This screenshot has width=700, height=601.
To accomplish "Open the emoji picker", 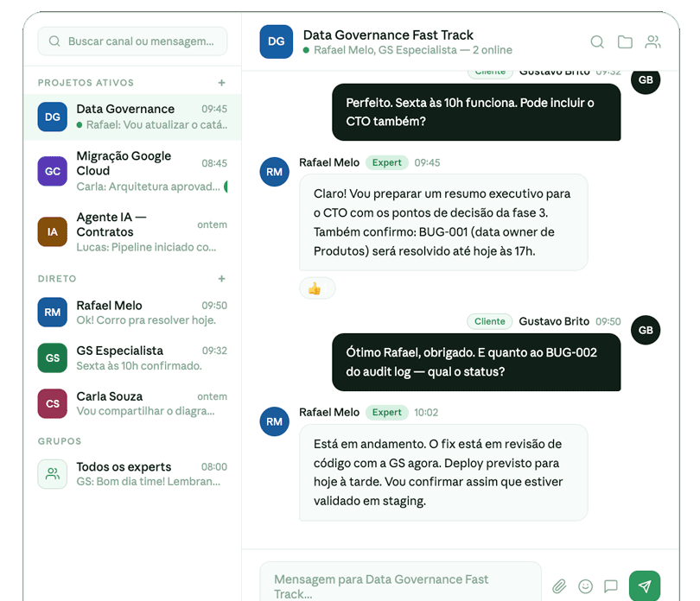I will pyautogui.click(x=585, y=585).
